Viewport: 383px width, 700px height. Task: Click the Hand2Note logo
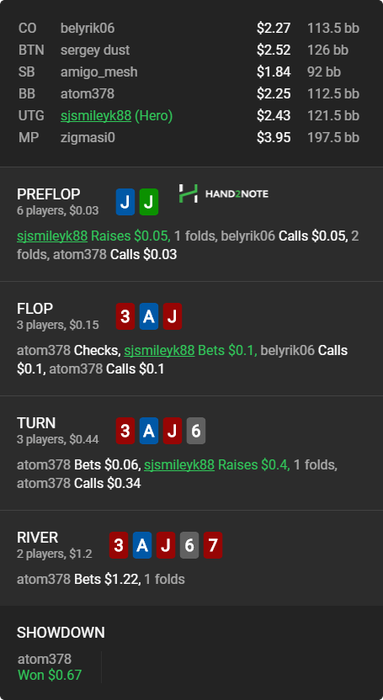223,194
